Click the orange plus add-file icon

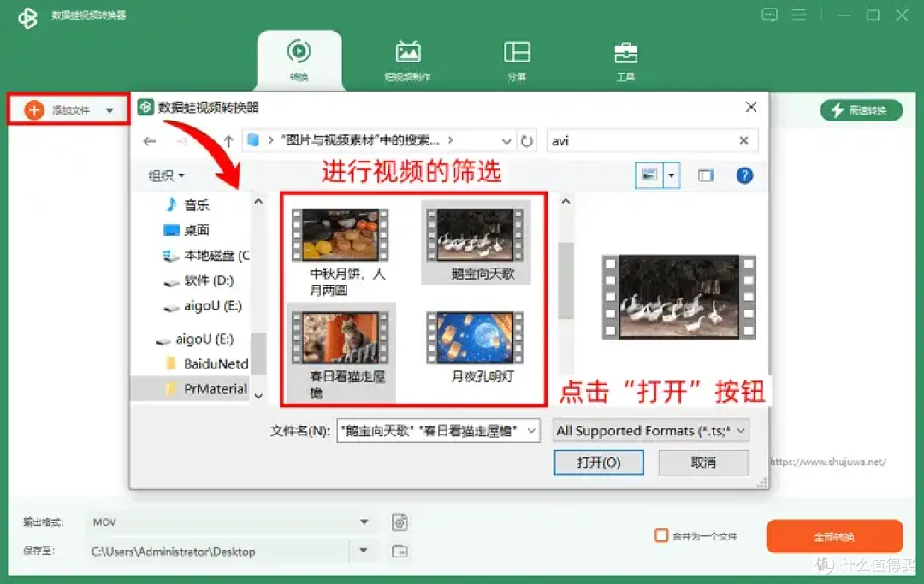coord(34,110)
